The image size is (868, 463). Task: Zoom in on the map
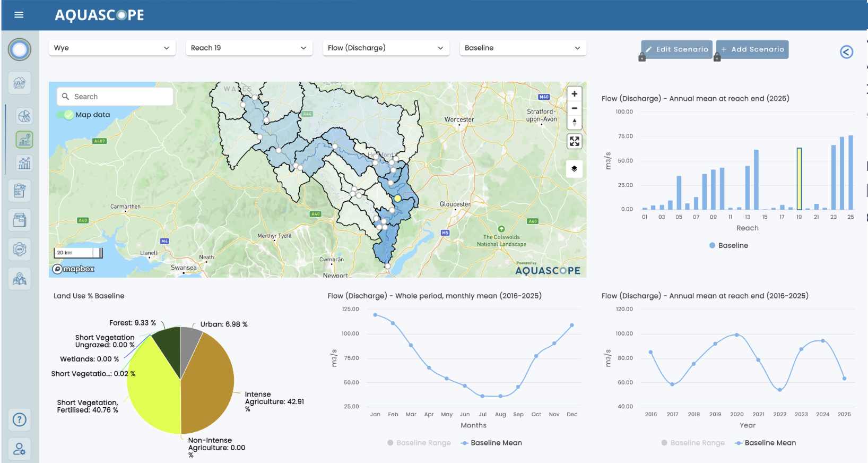coord(574,94)
